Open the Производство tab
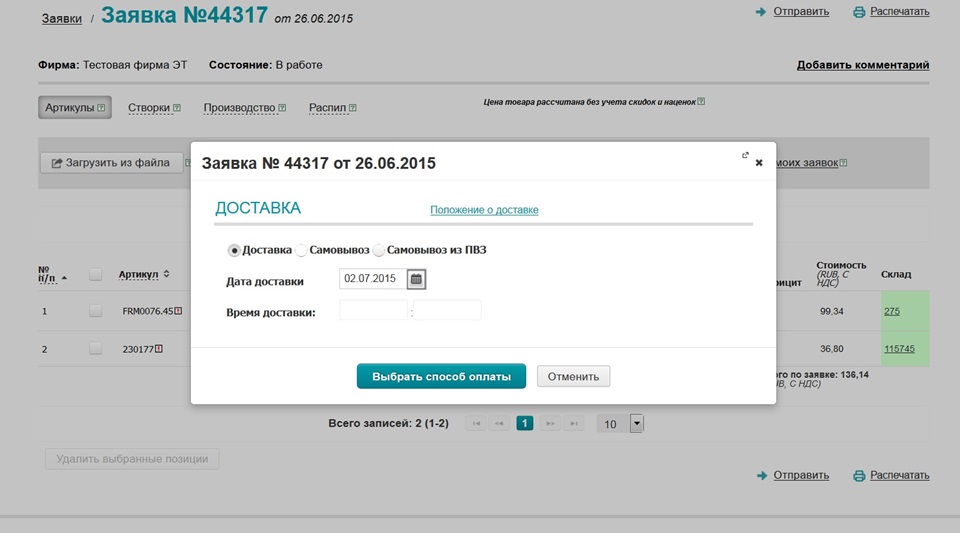The image size is (960, 533). [x=239, y=108]
